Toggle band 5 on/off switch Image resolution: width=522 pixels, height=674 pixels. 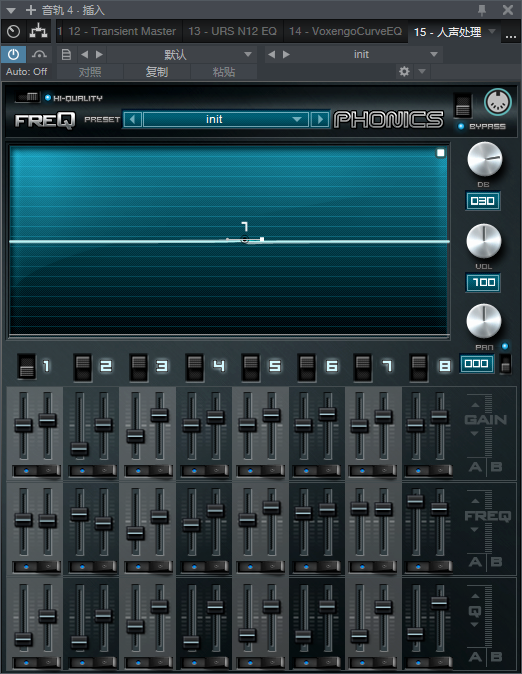coord(250,368)
